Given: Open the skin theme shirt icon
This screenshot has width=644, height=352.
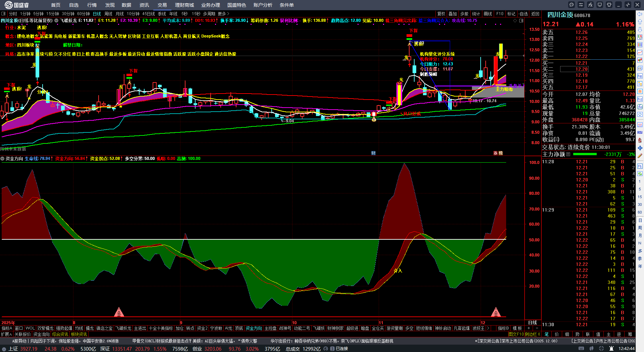Looking at the screenshot, I should click(609, 5).
